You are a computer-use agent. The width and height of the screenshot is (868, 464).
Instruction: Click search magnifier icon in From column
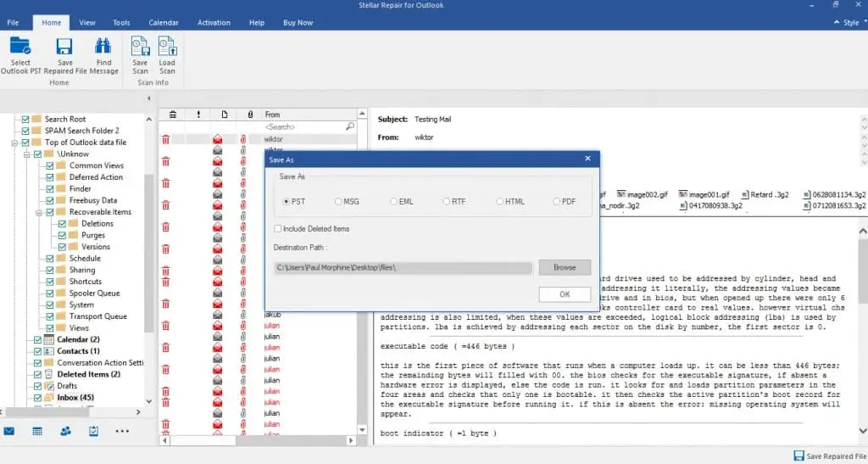pos(349,126)
